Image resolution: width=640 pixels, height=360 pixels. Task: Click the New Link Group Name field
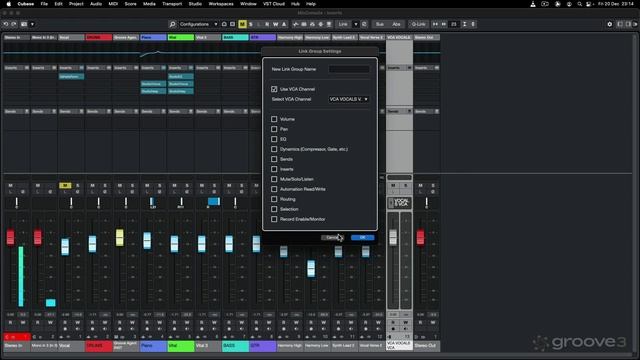349,69
